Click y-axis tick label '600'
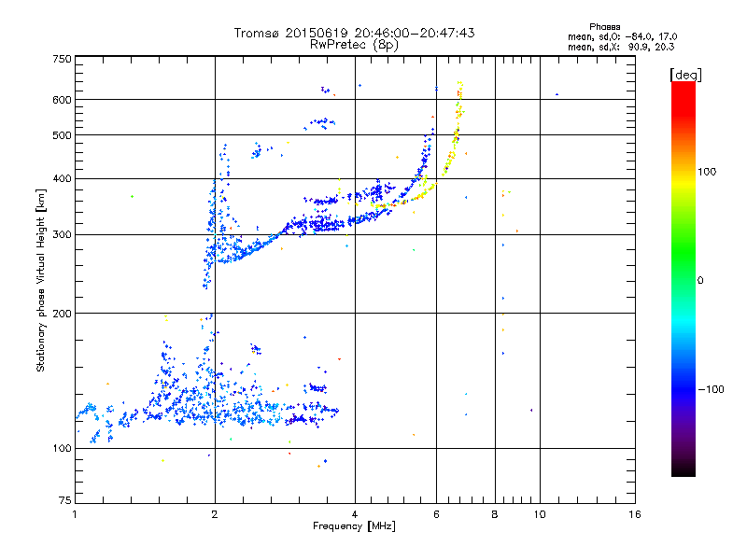Screen dimensions: 747x560 (62, 100)
